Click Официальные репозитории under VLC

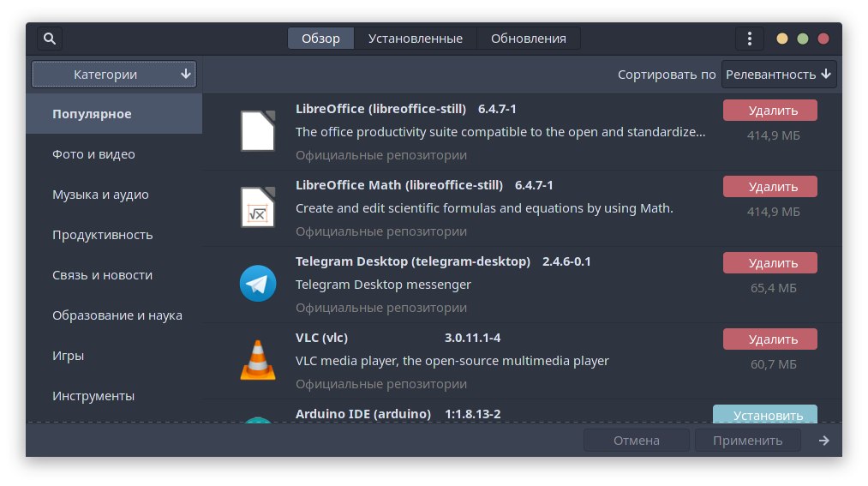(380, 384)
